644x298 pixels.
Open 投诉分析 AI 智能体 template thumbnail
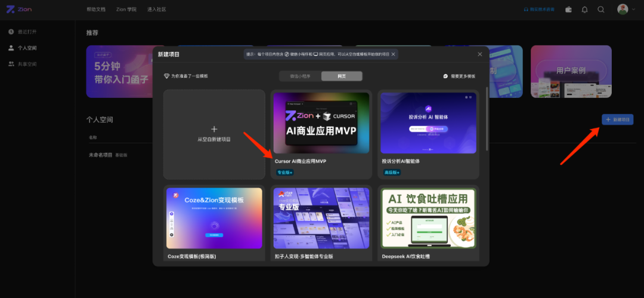428,123
